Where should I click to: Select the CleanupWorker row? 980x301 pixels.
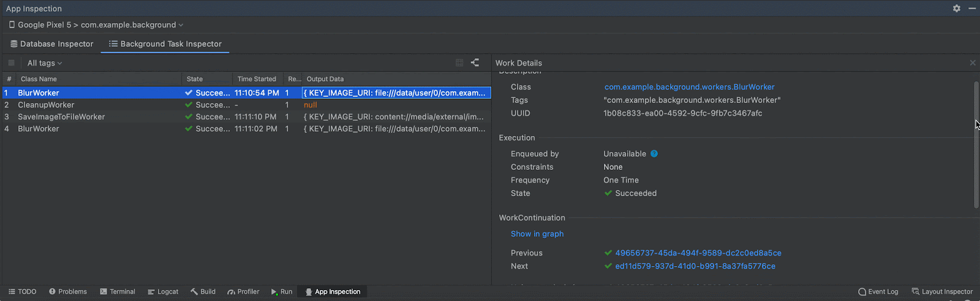[246, 105]
